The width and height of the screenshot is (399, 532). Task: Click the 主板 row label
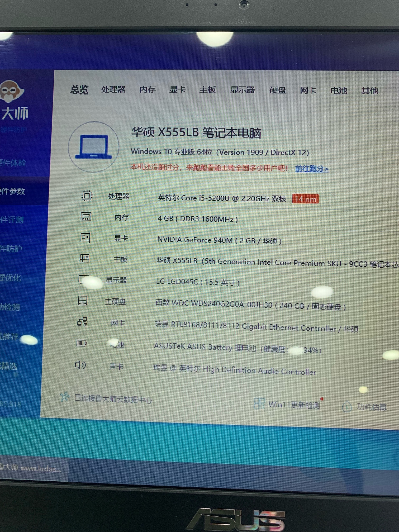pyautogui.click(x=120, y=259)
